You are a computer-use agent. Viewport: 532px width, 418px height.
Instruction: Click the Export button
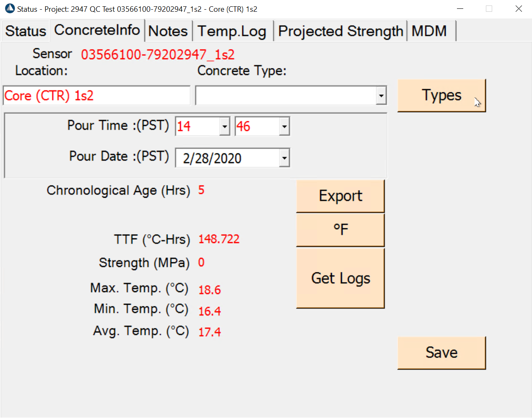(340, 196)
